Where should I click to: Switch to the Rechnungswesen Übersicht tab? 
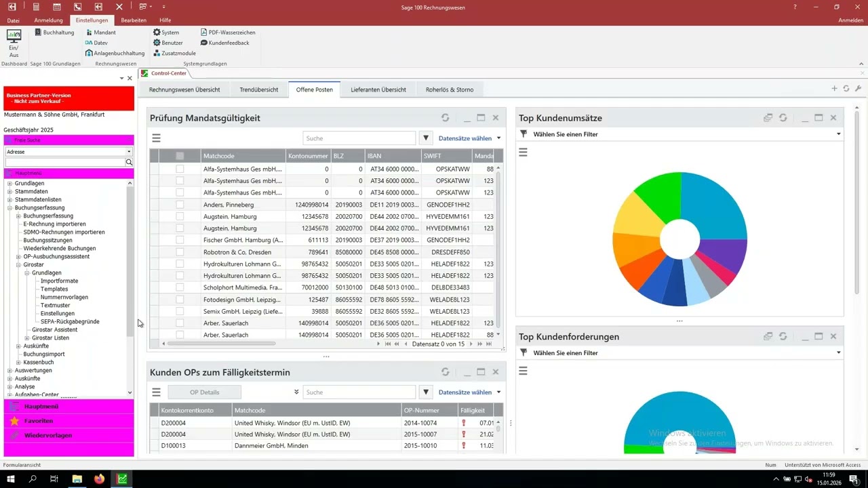tap(184, 89)
